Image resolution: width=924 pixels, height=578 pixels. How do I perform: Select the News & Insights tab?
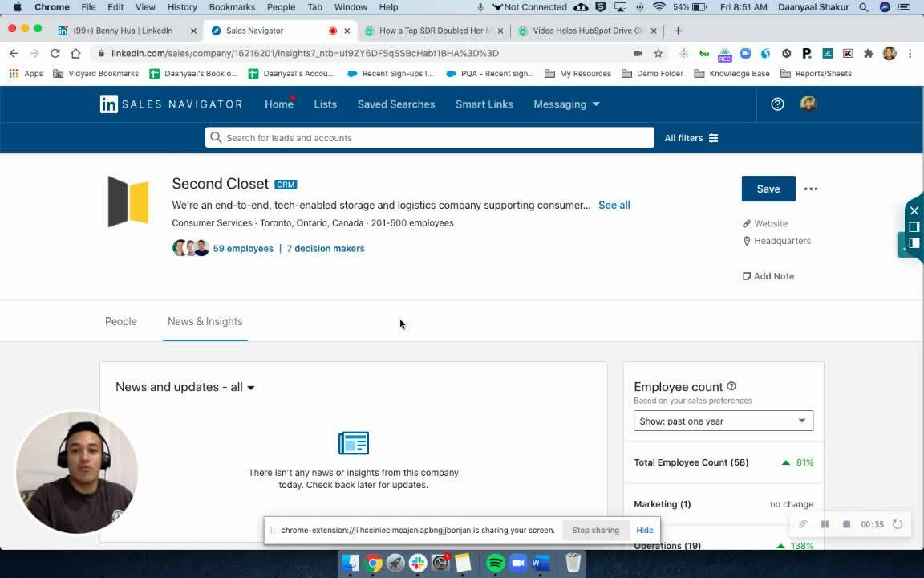point(205,321)
